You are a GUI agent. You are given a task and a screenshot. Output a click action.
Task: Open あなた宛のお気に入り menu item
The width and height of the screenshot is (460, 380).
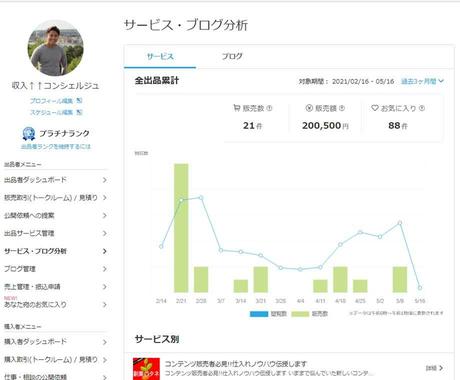click(35, 304)
